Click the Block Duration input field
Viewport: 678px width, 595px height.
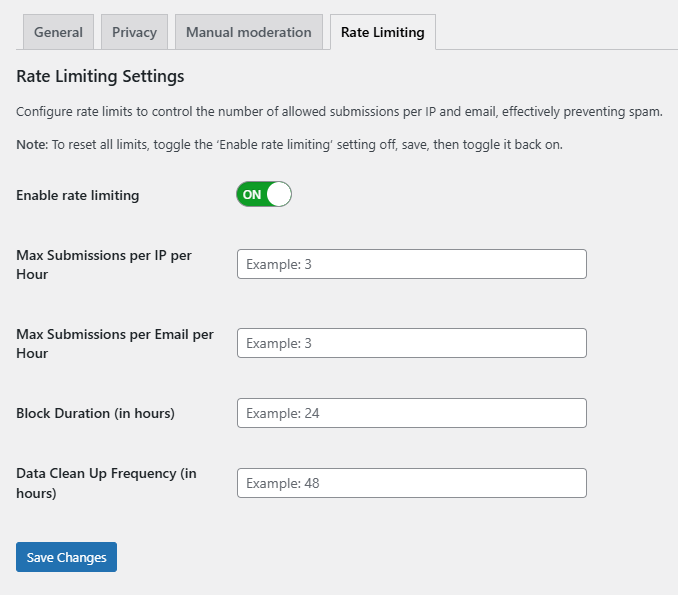[412, 413]
